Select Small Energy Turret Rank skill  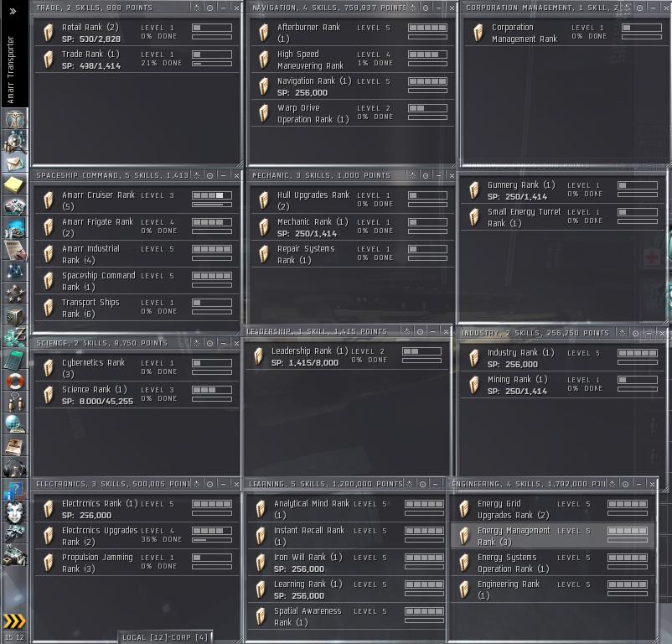click(563, 217)
